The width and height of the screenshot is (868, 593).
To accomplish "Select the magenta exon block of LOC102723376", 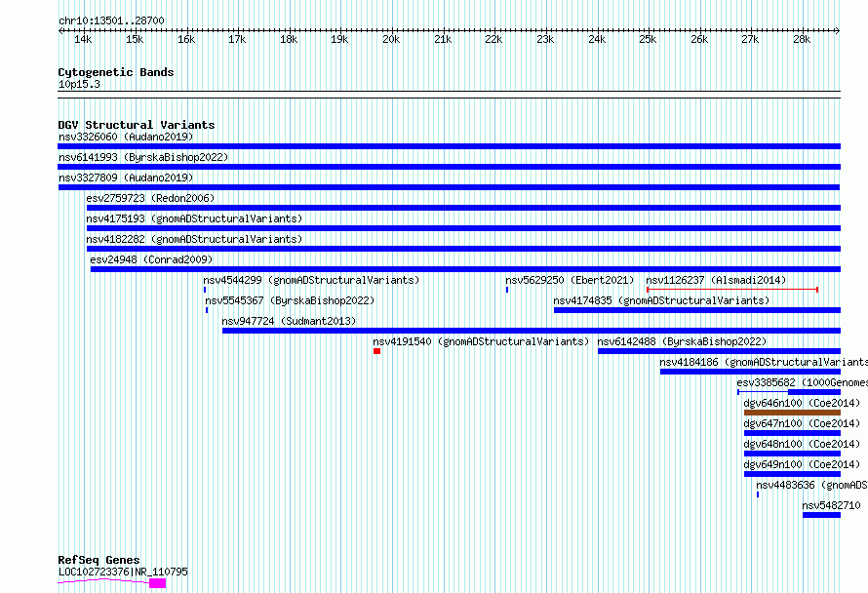I will [x=158, y=583].
